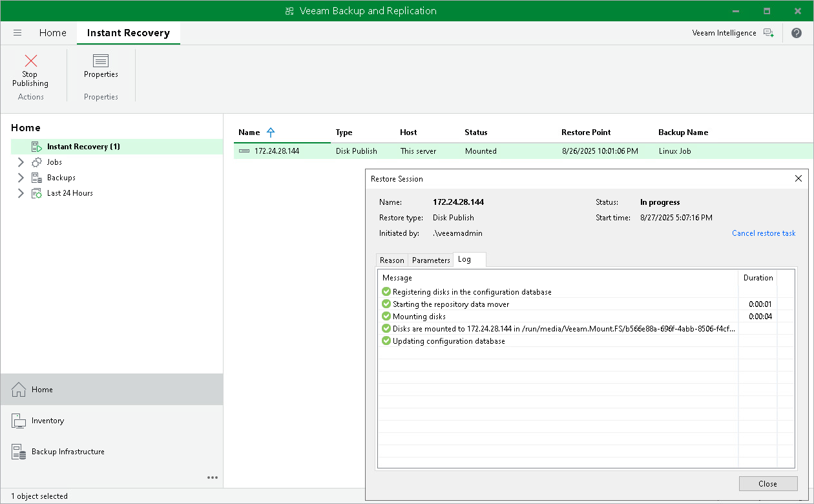Open the hamburger main menu

click(17, 33)
